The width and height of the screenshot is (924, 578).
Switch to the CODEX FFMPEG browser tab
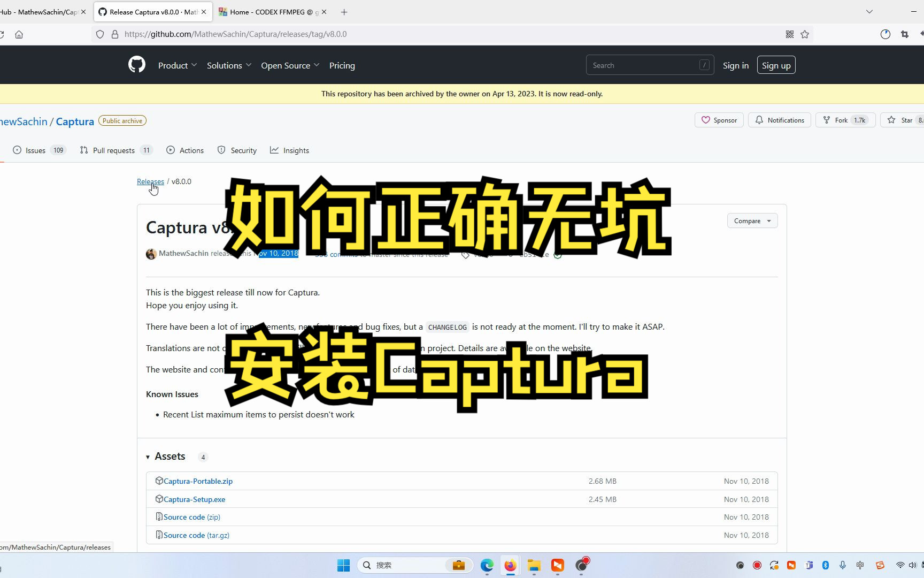click(x=267, y=12)
